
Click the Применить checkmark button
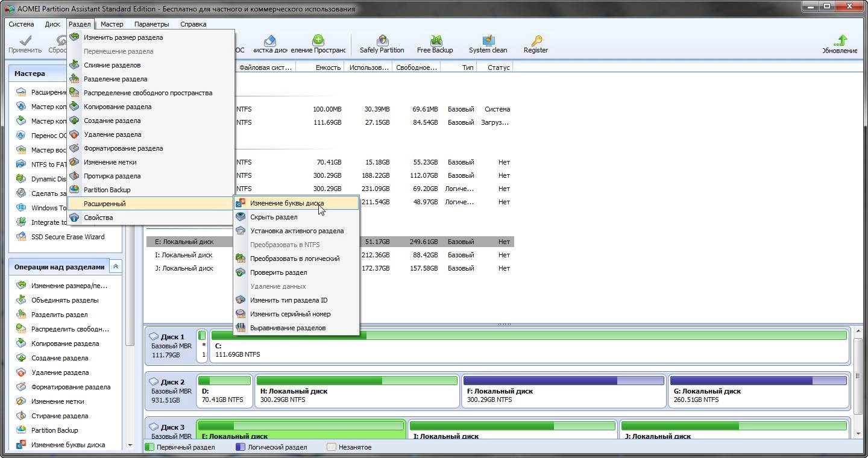pos(25,44)
